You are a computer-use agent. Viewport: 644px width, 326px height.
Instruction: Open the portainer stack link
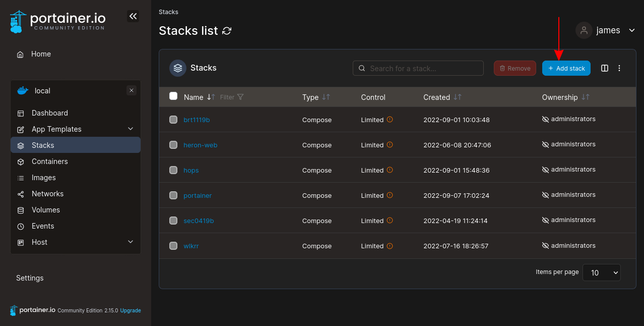coord(198,195)
